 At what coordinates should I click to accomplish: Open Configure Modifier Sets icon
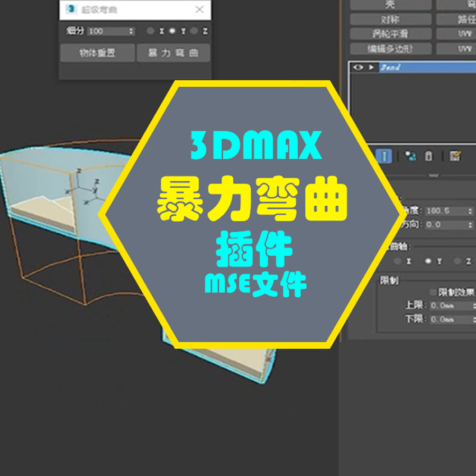(x=456, y=156)
